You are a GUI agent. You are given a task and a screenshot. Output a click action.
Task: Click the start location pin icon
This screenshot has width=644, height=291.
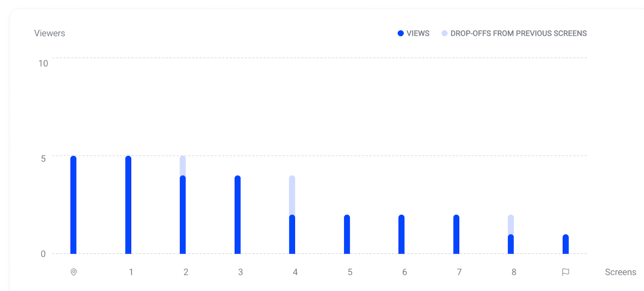point(74,272)
